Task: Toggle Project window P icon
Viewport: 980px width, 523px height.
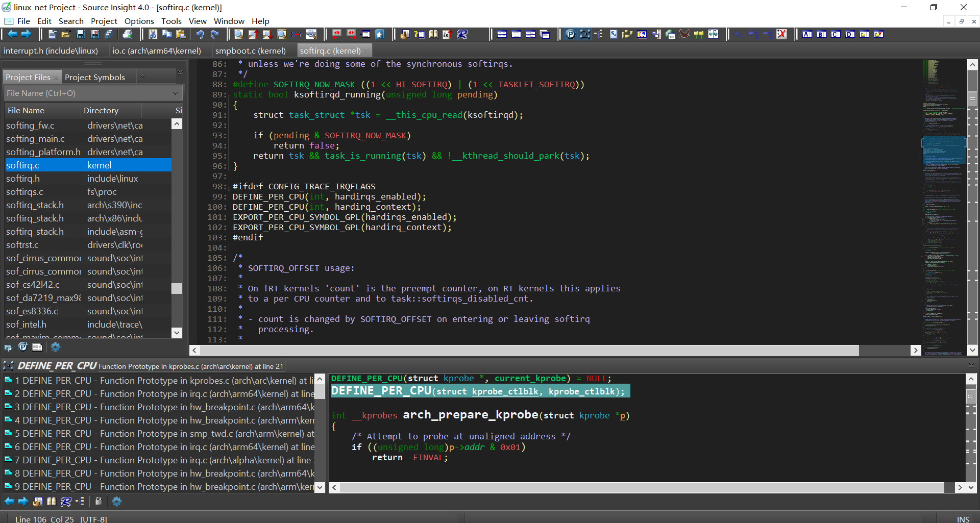Action: 570,34
